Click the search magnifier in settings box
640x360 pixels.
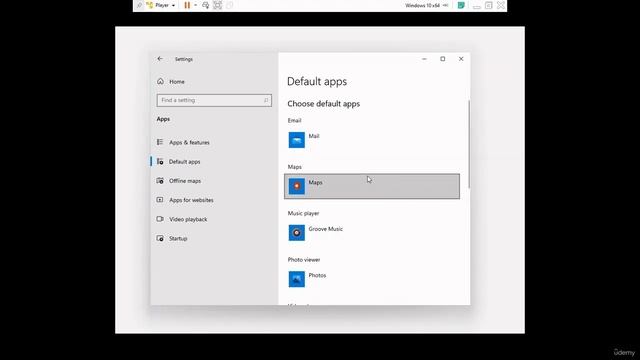tap(266, 100)
